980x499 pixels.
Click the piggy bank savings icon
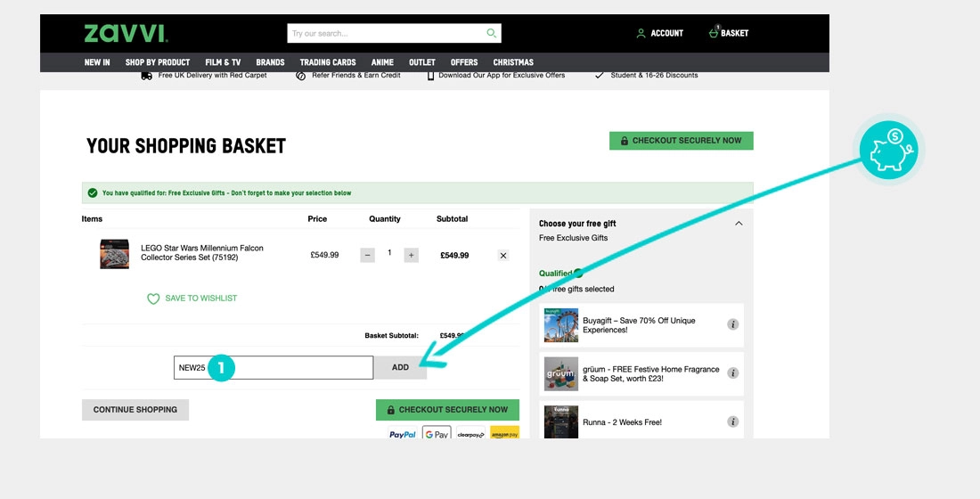(x=888, y=149)
